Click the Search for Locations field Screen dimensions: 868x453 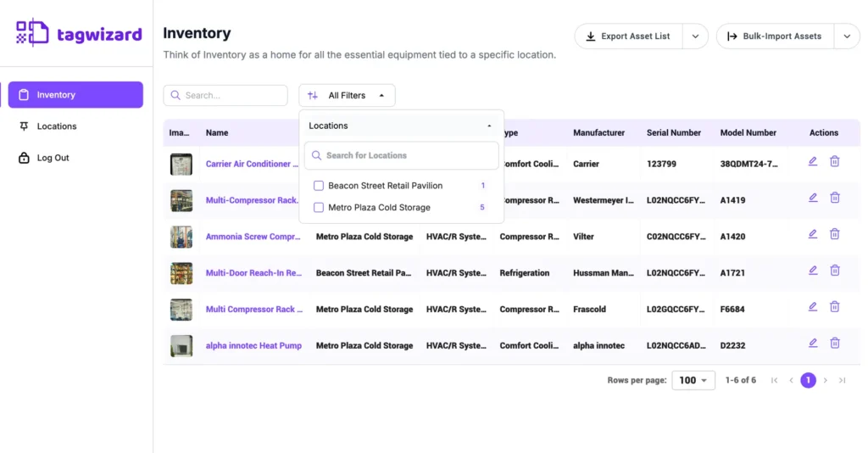[x=401, y=155]
